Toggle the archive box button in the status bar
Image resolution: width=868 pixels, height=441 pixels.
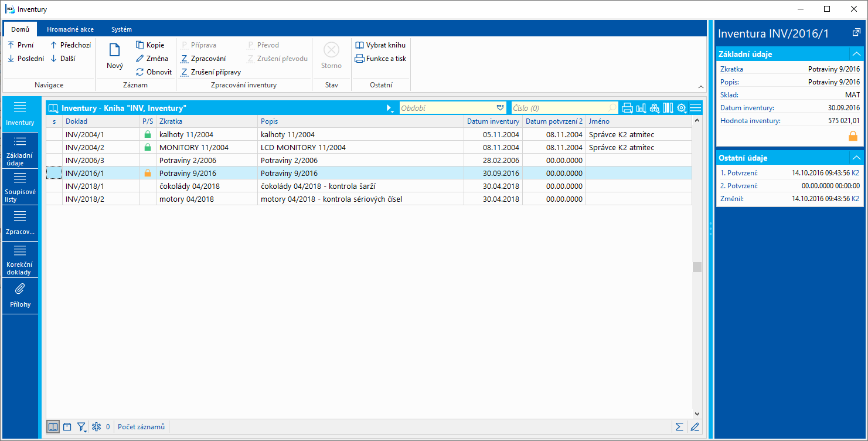67,427
